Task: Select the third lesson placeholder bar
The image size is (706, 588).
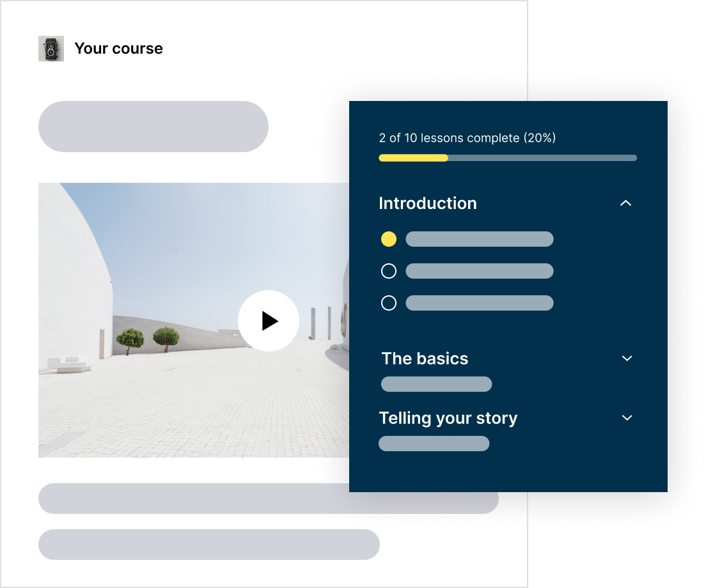Action: (479, 302)
